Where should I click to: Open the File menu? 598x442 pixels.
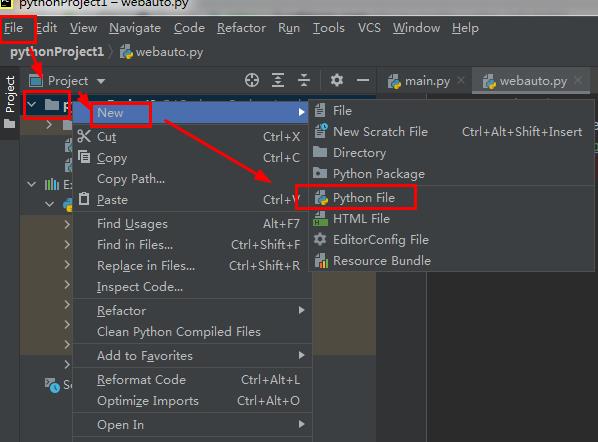click(14, 28)
